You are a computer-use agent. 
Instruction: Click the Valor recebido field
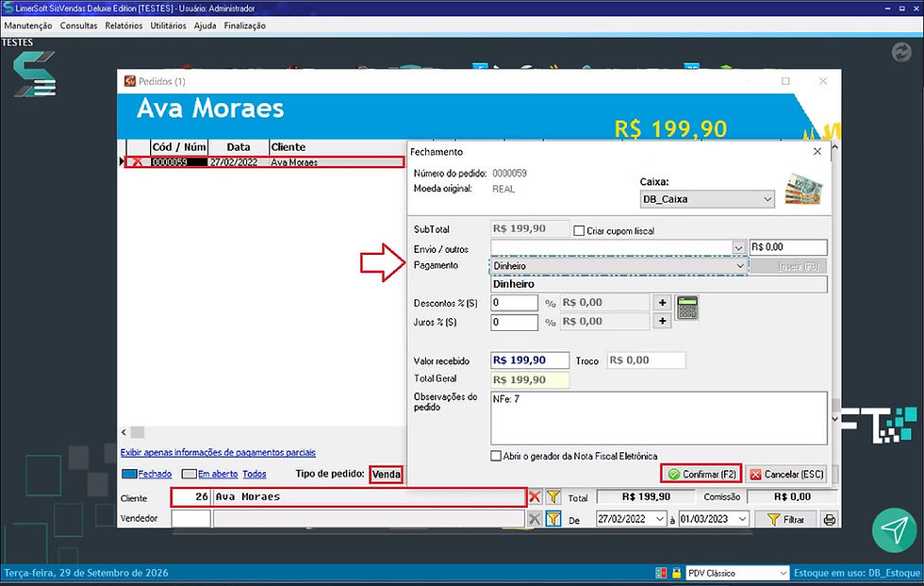coord(530,360)
